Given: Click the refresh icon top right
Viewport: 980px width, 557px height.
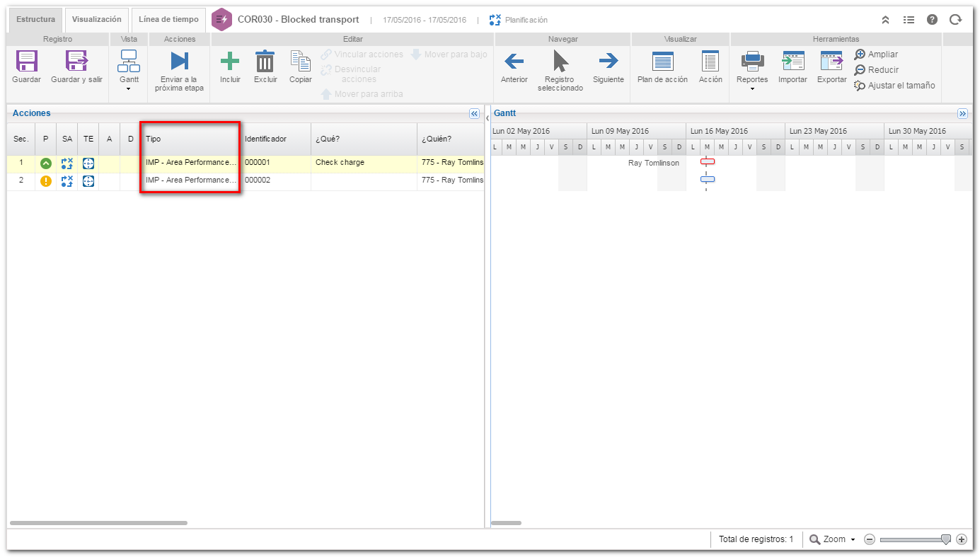Looking at the screenshot, I should [x=956, y=20].
